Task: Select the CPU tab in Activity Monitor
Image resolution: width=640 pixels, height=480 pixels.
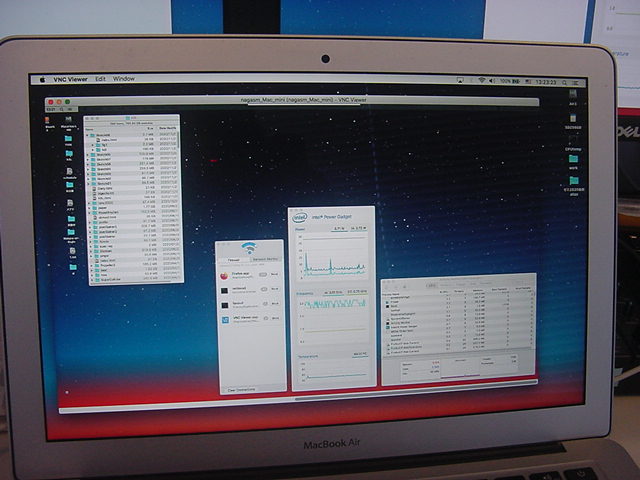Action: click(431, 285)
